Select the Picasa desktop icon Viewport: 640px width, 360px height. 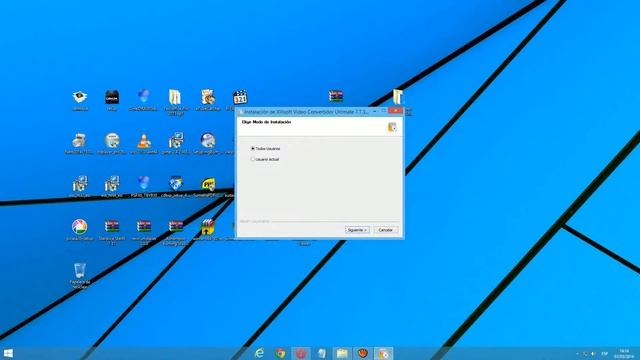coord(80,227)
